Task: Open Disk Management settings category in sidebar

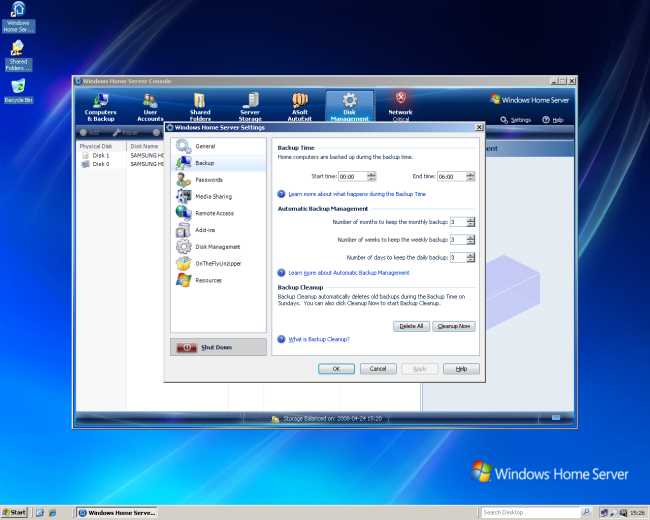Action: [x=218, y=247]
